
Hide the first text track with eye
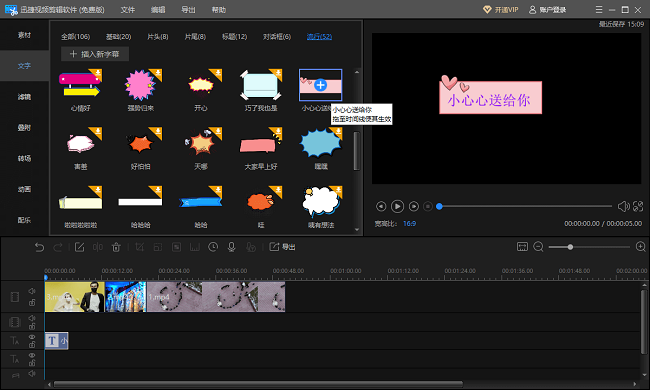pyautogui.click(x=32, y=337)
